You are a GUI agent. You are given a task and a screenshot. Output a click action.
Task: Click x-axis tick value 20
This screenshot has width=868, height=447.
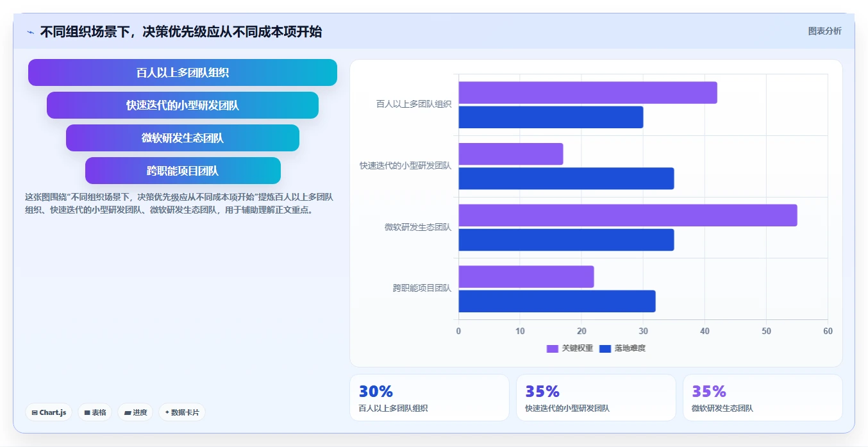pos(581,331)
